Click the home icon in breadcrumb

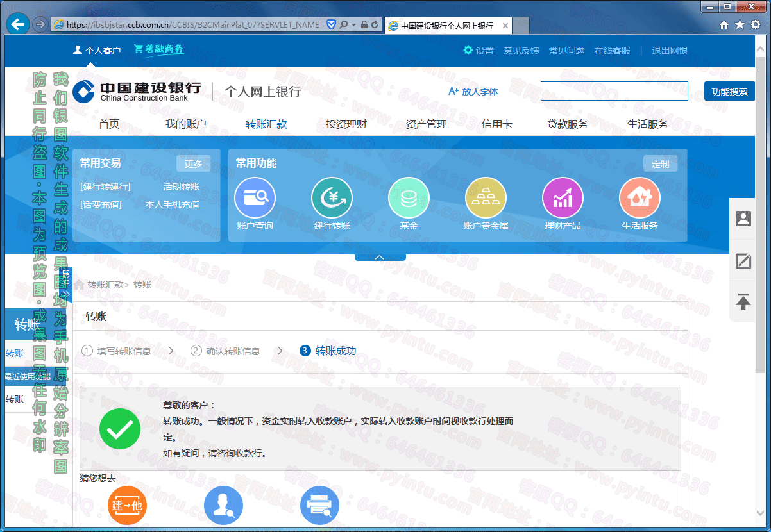tap(79, 285)
